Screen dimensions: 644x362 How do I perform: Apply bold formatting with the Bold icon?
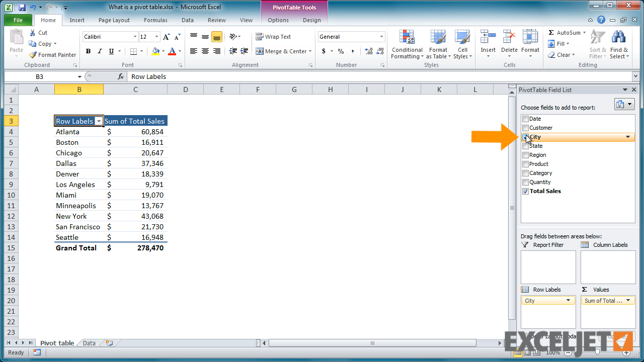pos(88,51)
